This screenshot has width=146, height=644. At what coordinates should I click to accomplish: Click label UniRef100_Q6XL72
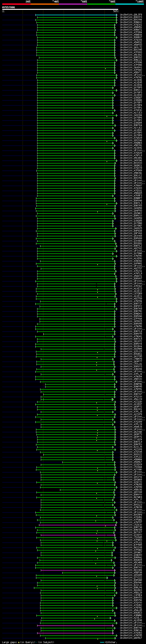click(131, 47)
